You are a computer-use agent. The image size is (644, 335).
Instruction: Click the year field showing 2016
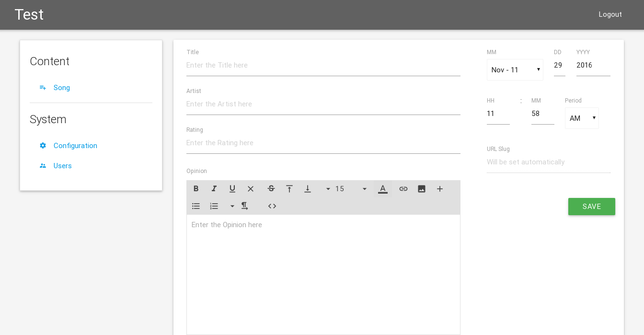[593, 66]
